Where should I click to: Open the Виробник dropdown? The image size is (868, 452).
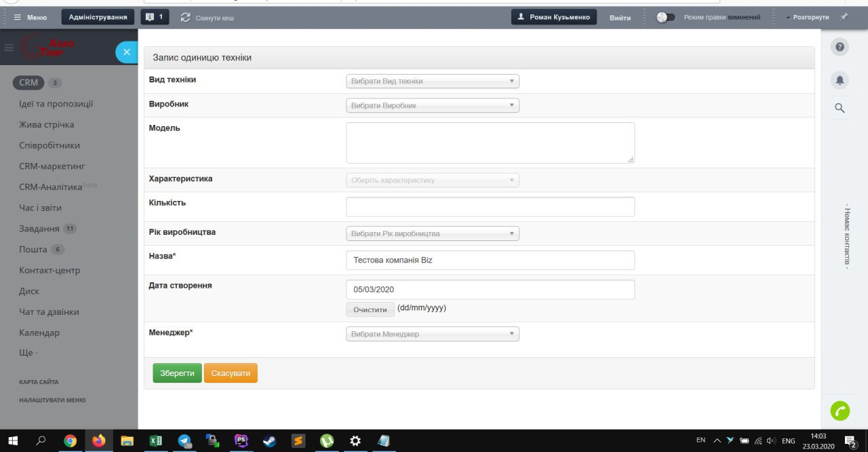pos(433,105)
